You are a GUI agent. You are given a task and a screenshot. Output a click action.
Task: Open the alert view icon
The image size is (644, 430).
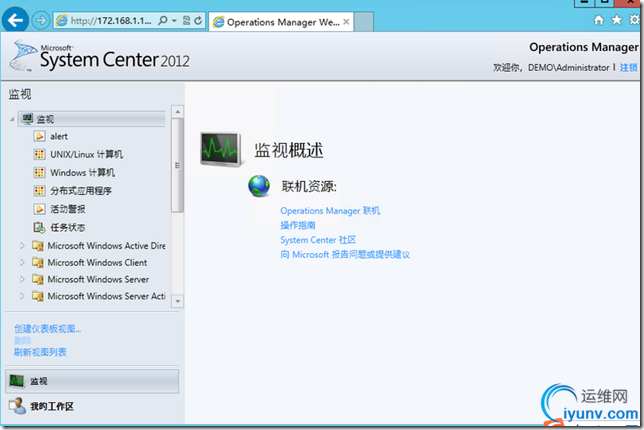pyautogui.click(x=39, y=136)
